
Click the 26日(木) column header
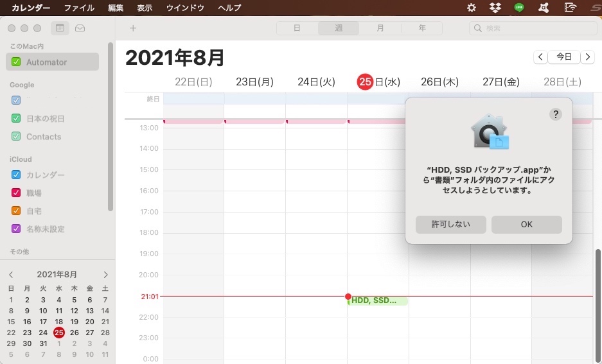439,82
